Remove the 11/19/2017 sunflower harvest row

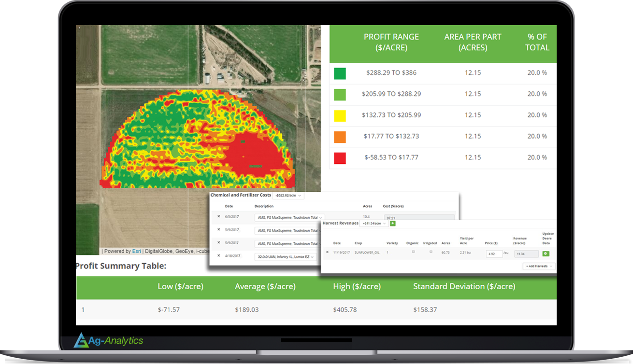coord(327,252)
